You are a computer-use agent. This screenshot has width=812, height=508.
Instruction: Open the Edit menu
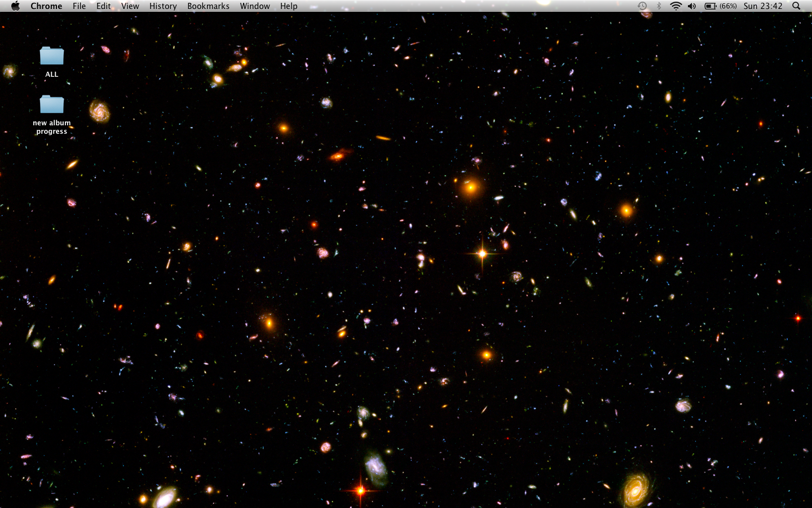(x=104, y=6)
